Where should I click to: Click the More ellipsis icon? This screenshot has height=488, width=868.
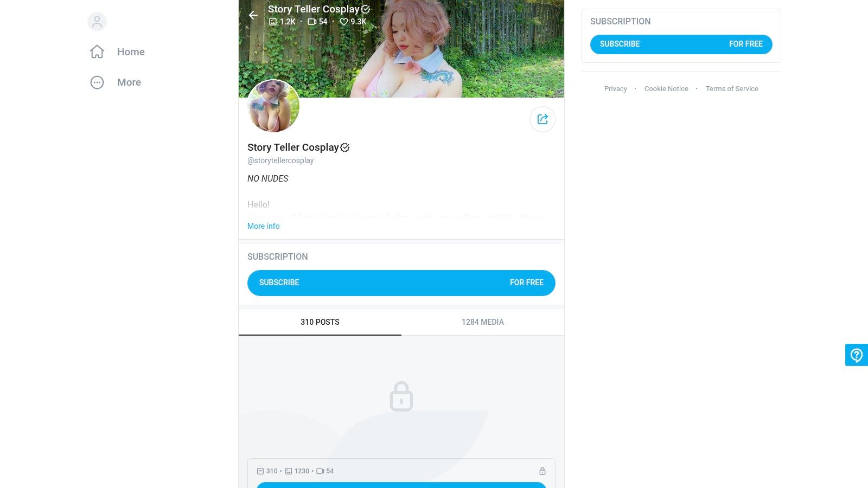click(x=97, y=82)
